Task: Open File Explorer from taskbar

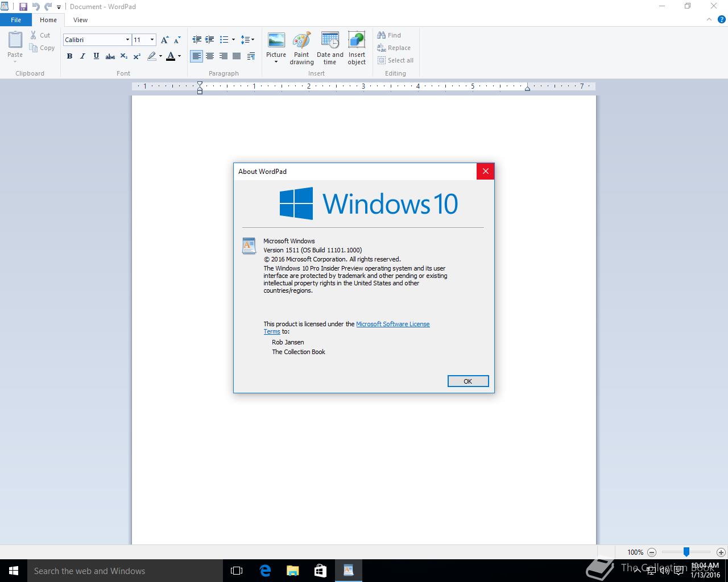Action: 293,571
